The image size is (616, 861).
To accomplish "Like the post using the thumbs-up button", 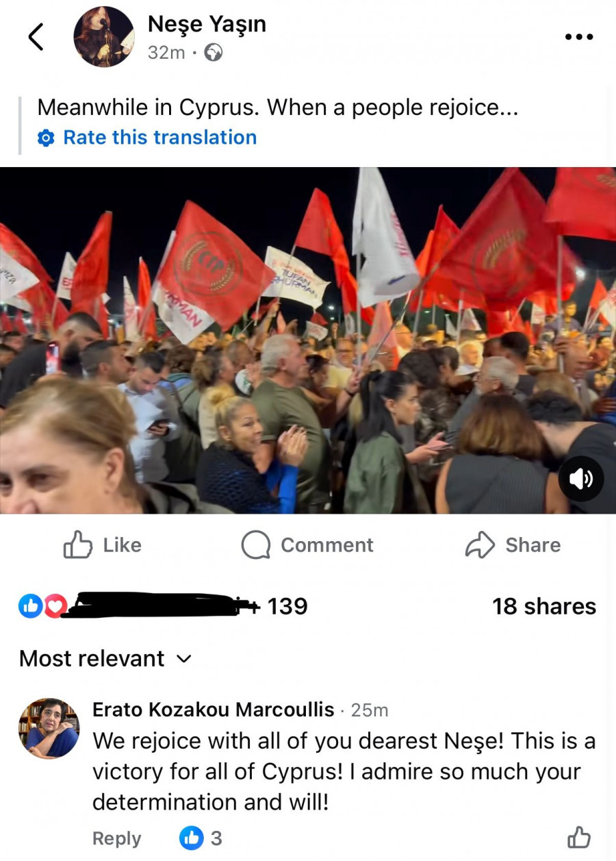I will (x=102, y=545).
